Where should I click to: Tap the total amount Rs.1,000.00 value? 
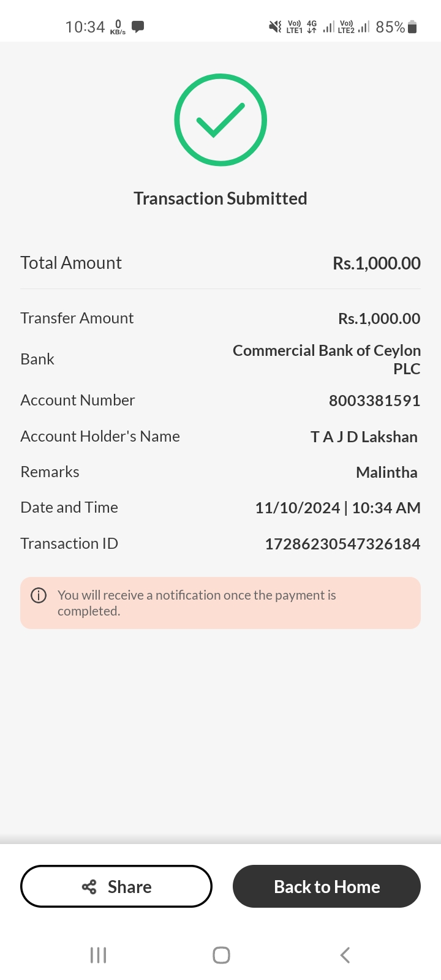[376, 263]
